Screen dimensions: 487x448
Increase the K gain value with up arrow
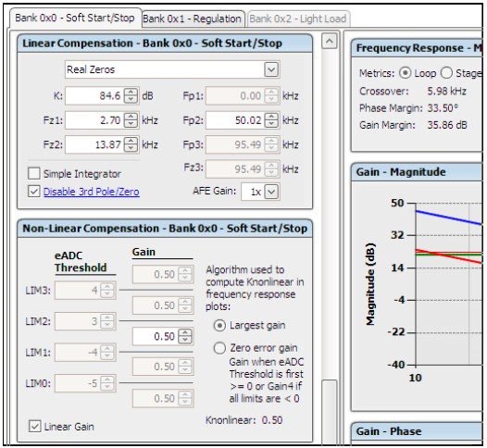[x=131, y=93]
